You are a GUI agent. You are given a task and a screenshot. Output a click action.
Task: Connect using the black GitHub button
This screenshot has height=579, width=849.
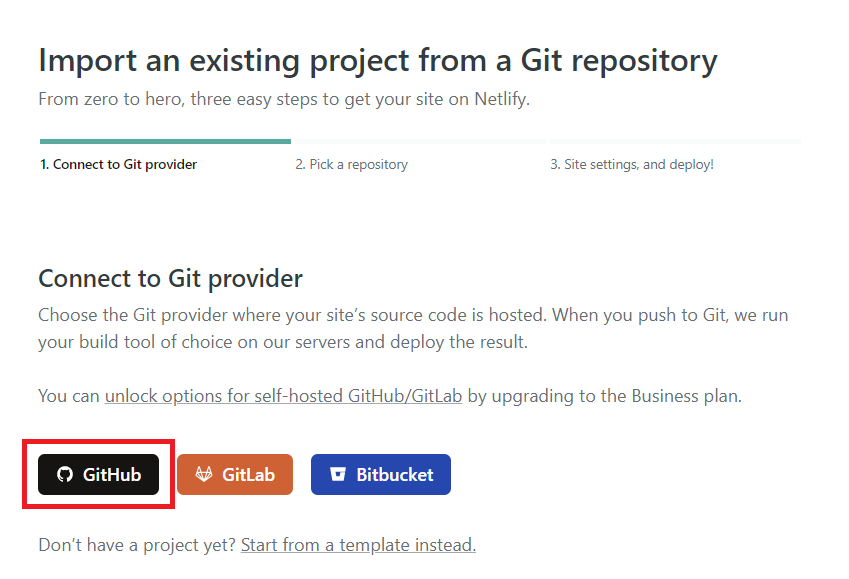click(x=99, y=474)
